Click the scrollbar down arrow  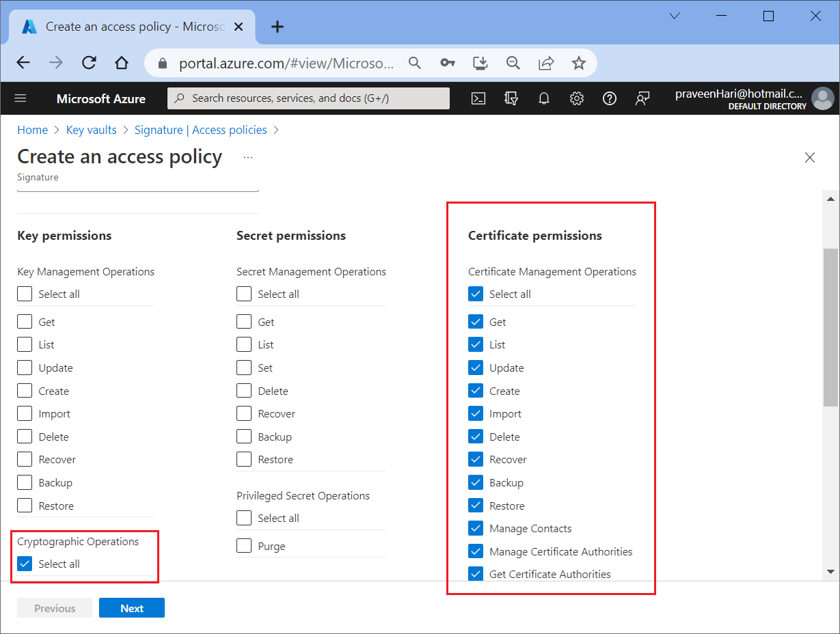[830, 571]
